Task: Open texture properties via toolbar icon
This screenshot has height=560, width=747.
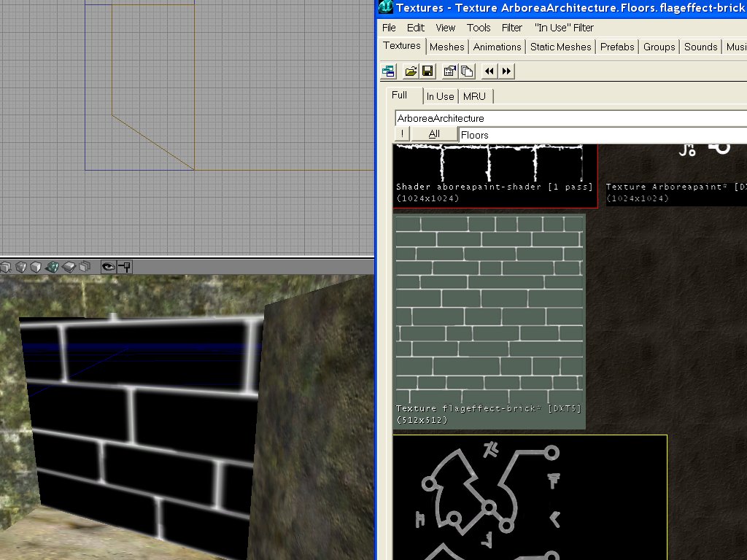Action: pyautogui.click(x=449, y=71)
